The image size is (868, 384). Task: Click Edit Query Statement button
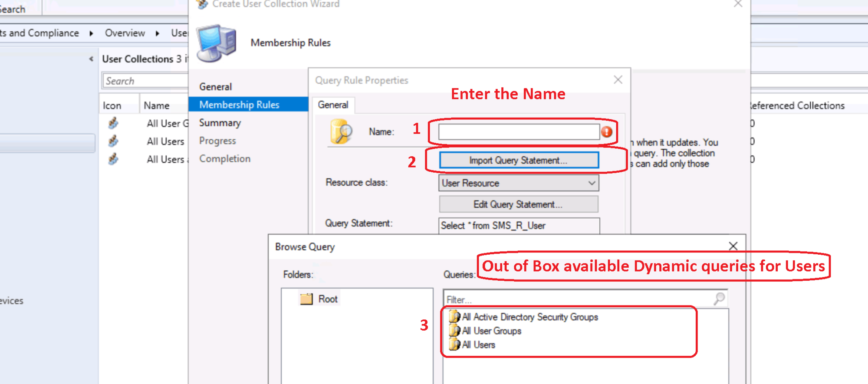click(518, 204)
